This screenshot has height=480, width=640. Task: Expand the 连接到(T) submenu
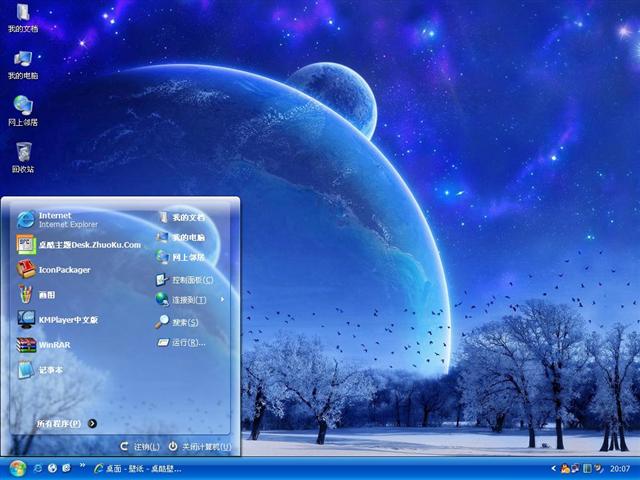click(x=190, y=300)
